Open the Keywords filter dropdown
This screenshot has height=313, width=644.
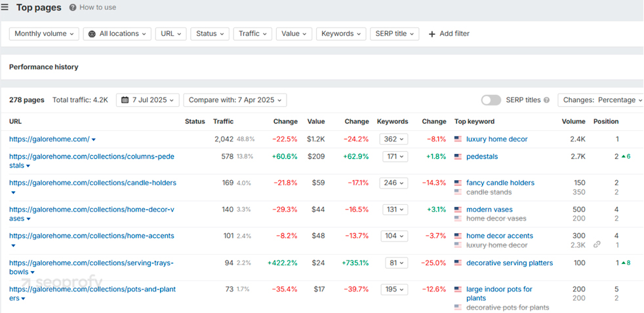coord(341,33)
